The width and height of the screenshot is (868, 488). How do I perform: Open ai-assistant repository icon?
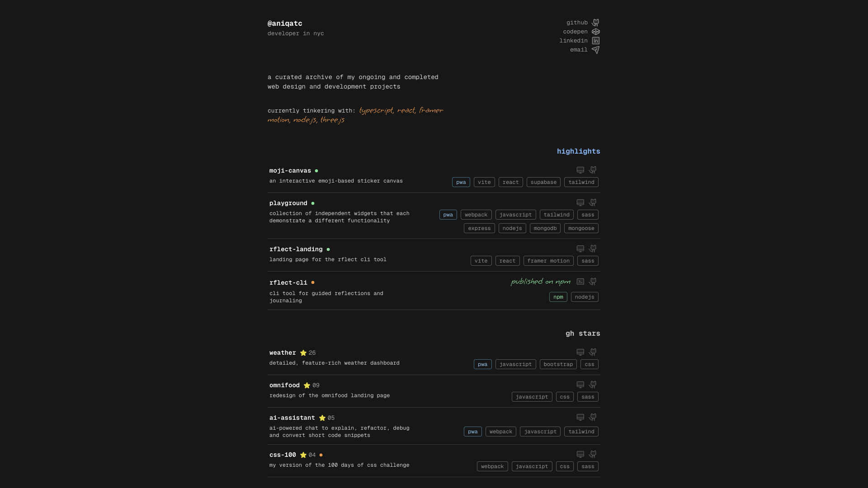click(593, 417)
